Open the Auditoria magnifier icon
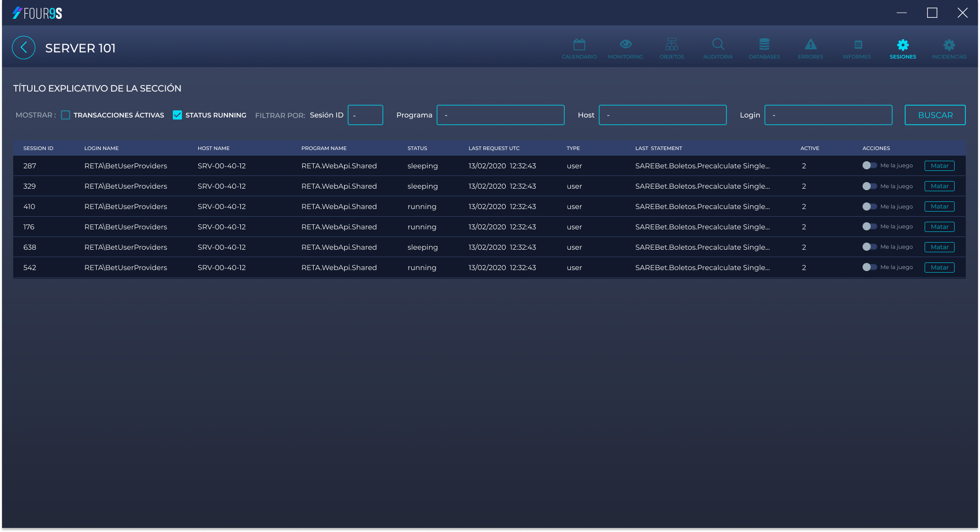The image size is (980, 532). [718, 45]
